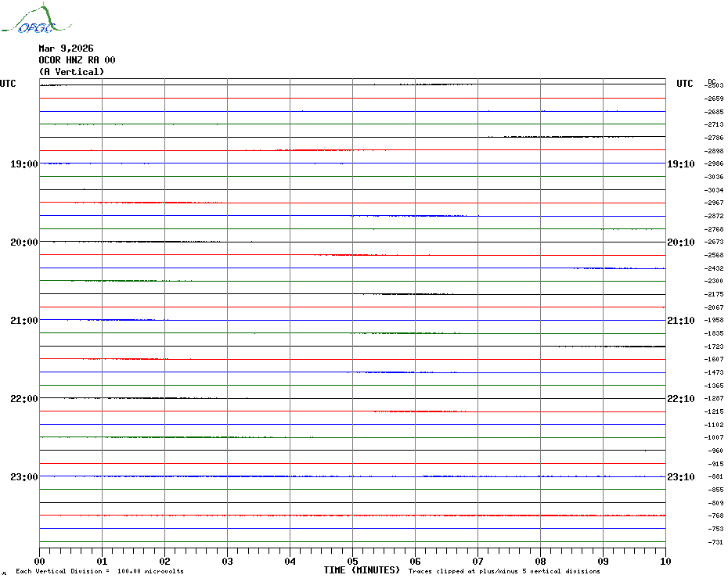Select the OCOR HNZ RA 00 station label
This screenshot has height=582, width=728.
click(x=77, y=60)
